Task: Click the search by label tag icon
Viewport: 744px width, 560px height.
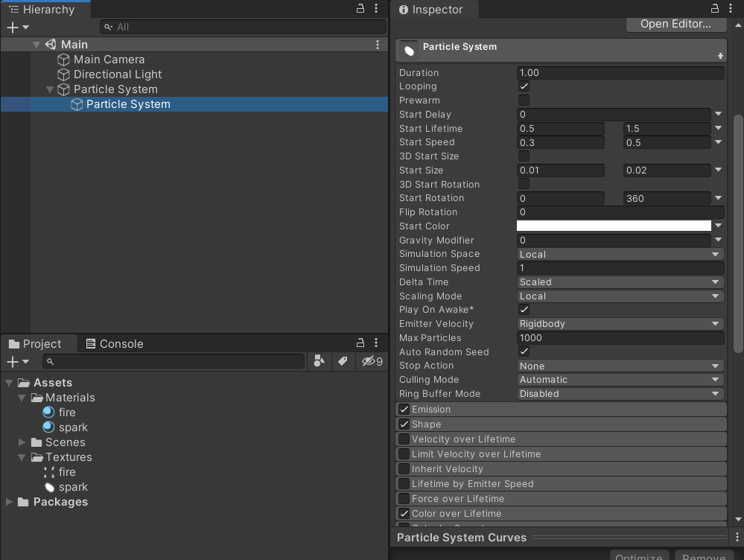Action: 343,361
